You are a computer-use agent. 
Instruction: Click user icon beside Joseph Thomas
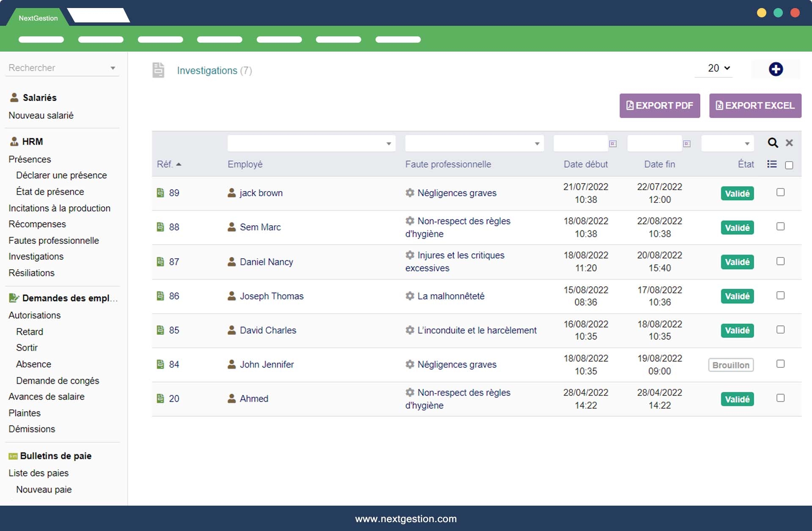[x=231, y=296]
